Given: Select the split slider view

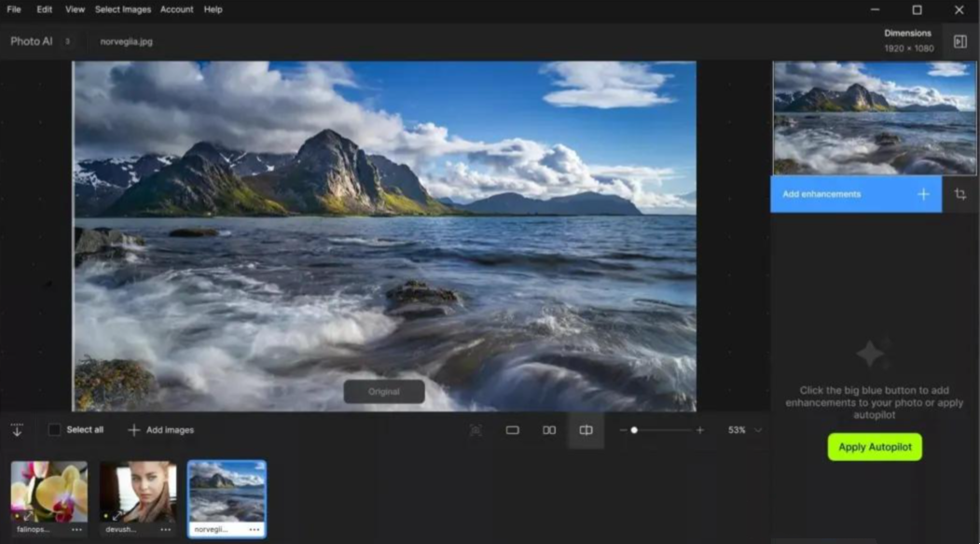Looking at the screenshot, I should click(x=586, y=430).
